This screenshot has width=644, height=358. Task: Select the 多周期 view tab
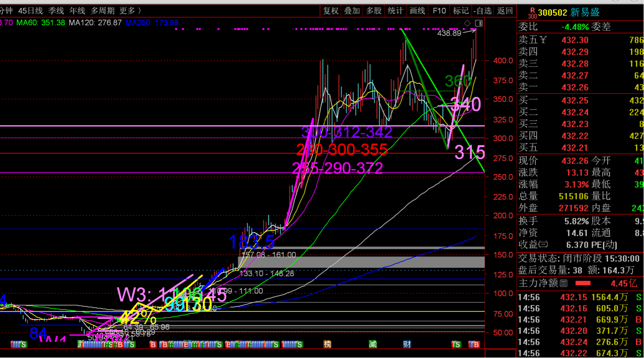[102, 10]
